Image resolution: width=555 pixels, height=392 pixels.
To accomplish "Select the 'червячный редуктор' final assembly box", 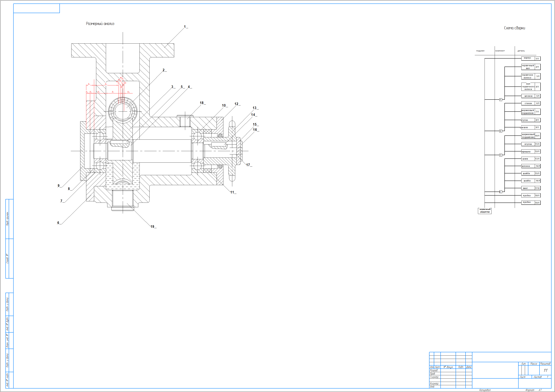I will coord(485,211).
